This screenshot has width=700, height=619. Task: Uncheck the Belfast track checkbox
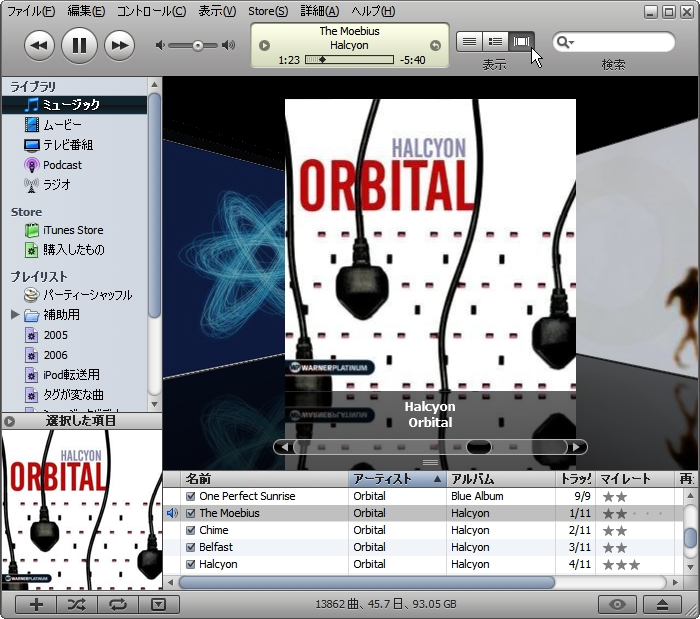click(191, 547)
